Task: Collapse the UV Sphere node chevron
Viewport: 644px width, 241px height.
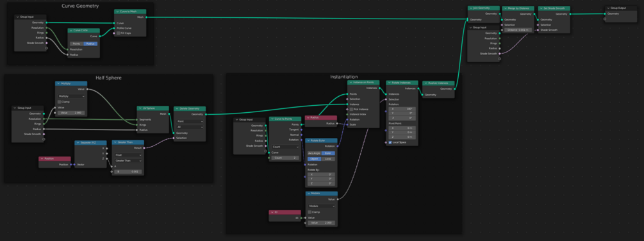Action: coord(140,108)
